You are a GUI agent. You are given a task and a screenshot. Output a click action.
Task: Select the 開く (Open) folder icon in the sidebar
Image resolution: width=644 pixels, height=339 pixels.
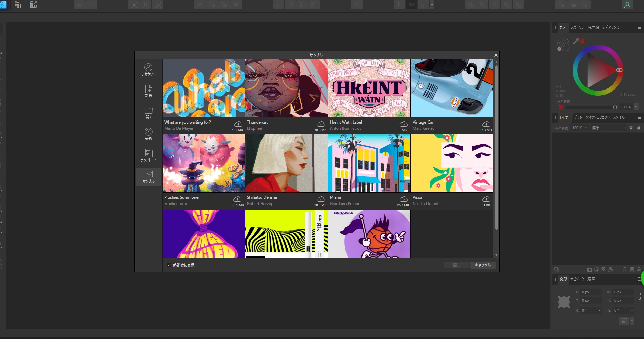(148, 112)
